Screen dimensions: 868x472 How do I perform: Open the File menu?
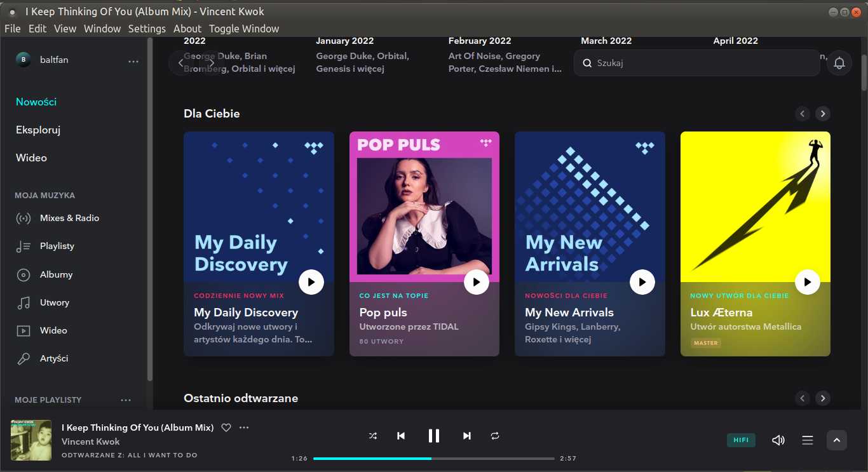point(13,29)
